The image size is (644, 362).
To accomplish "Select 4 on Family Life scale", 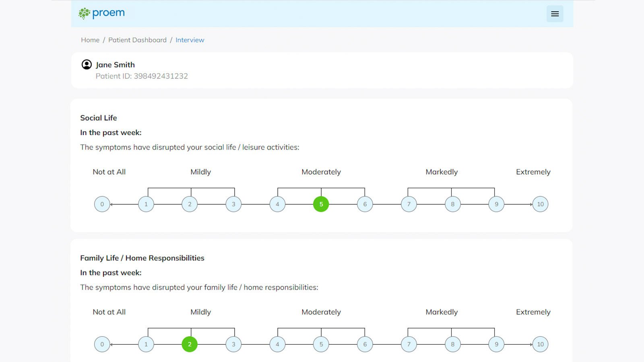I will coord(277,344).
